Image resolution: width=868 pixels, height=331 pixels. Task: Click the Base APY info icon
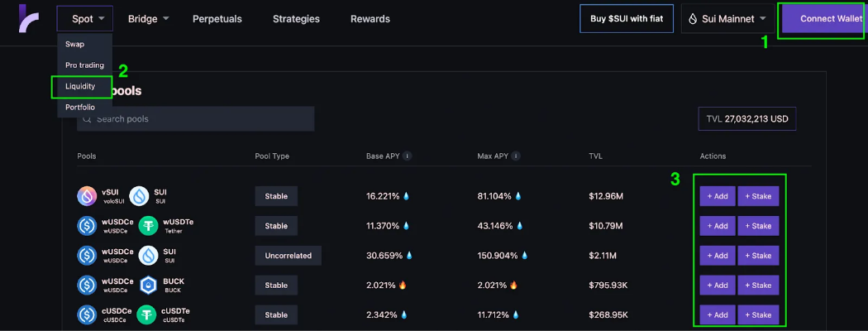(408, 156)
